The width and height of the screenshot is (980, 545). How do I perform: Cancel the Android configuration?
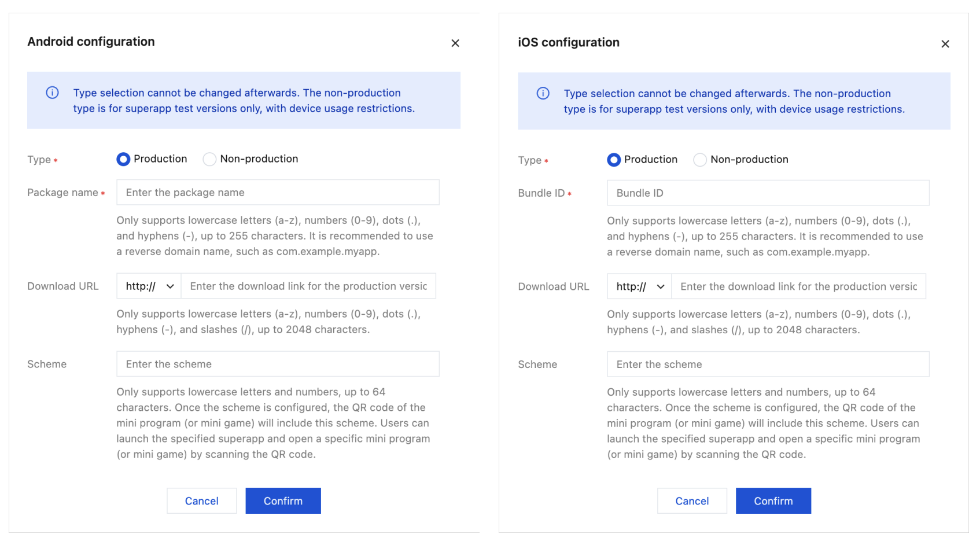[202, 501]
